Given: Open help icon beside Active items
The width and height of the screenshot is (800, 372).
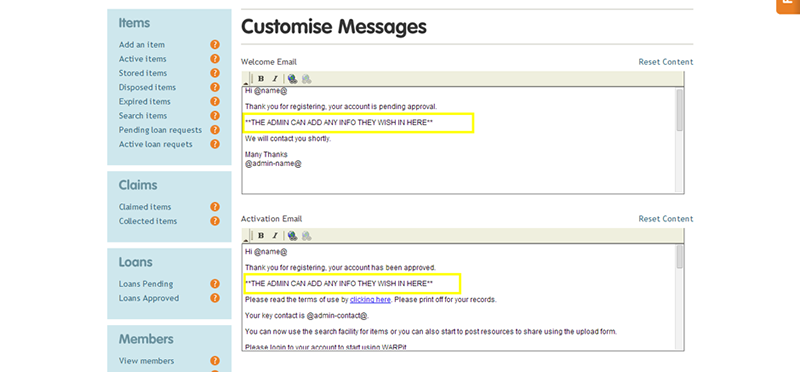Looking at the screenshot, I should [215, 59].
